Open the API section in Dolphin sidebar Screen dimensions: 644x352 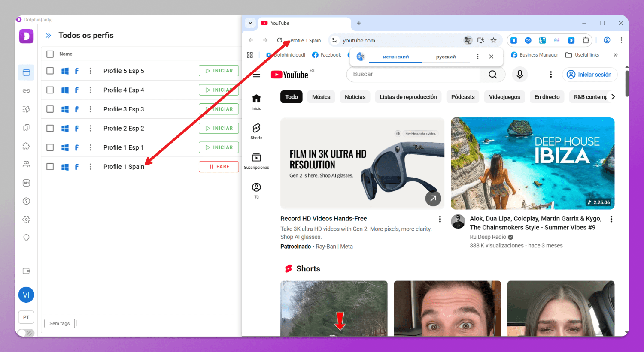pyautogui.click(x=26, y=183)
